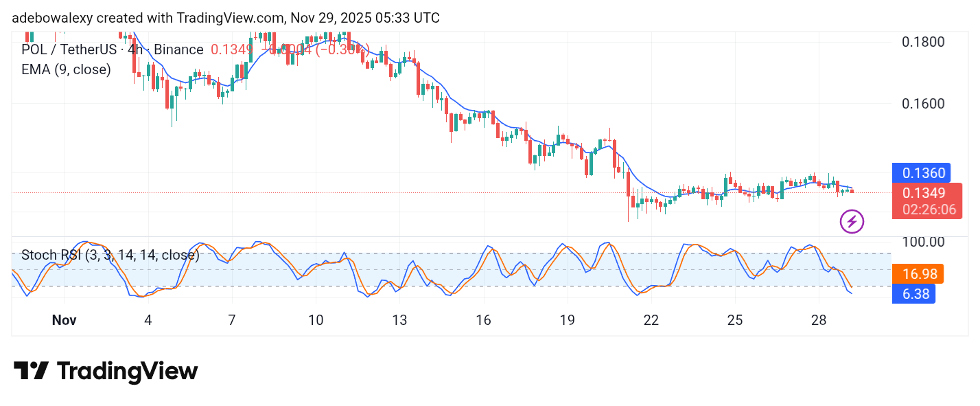The width and height of the screenshot is (980, 406).
Task: Click the 4 date label on time axis
Action: 148,320
